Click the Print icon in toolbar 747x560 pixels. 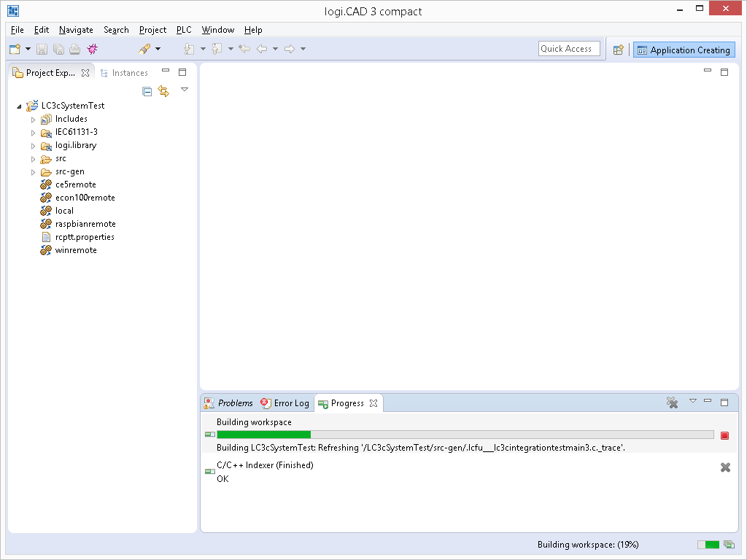pos(75,49)
